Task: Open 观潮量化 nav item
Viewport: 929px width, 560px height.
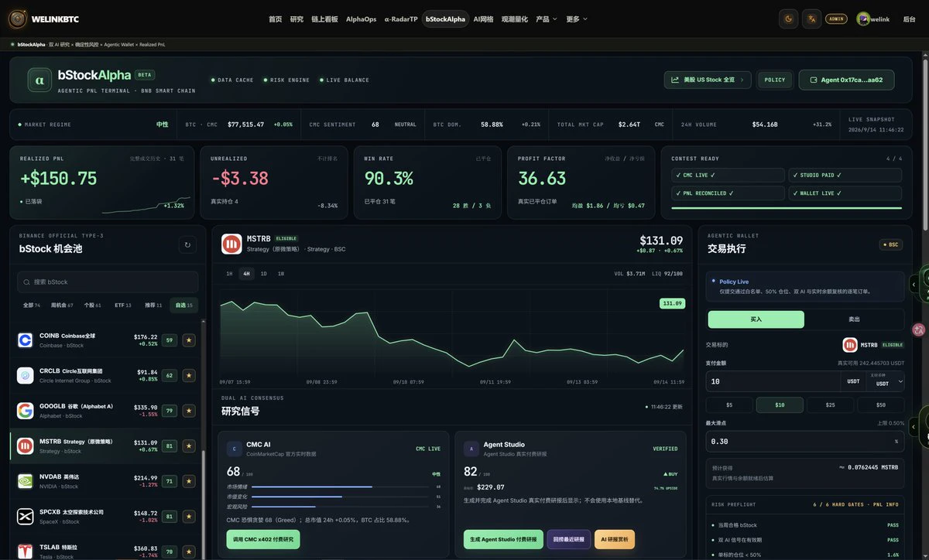Action: [x=514, y=19]
